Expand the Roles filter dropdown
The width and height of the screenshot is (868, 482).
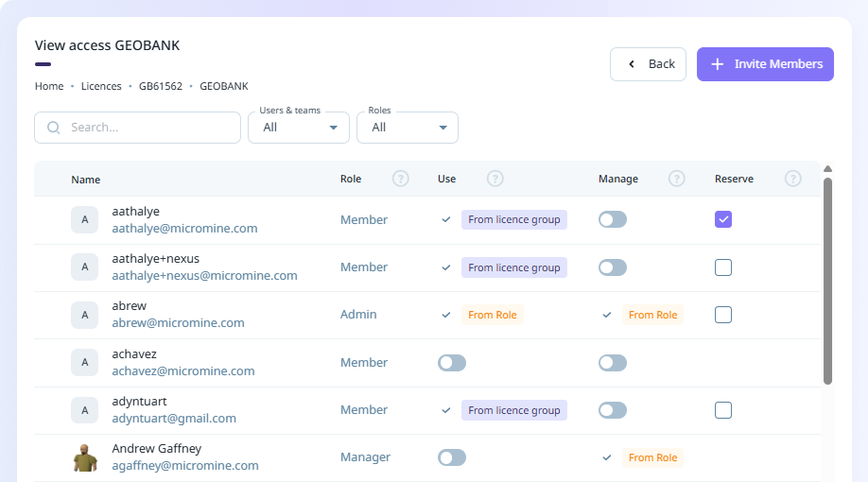click(408, 128)
